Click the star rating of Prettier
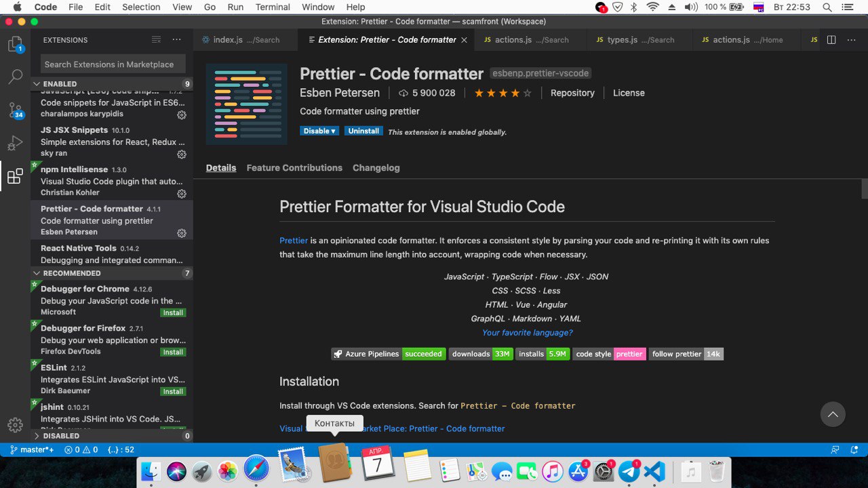 [x=502, y=93]
